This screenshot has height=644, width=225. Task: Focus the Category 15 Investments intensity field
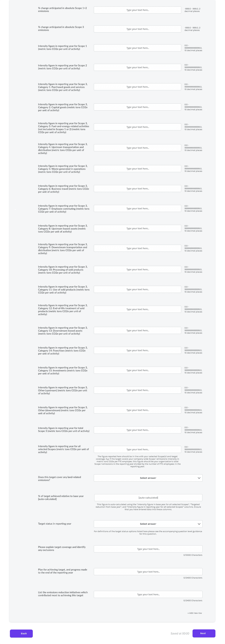pos(137,370)
